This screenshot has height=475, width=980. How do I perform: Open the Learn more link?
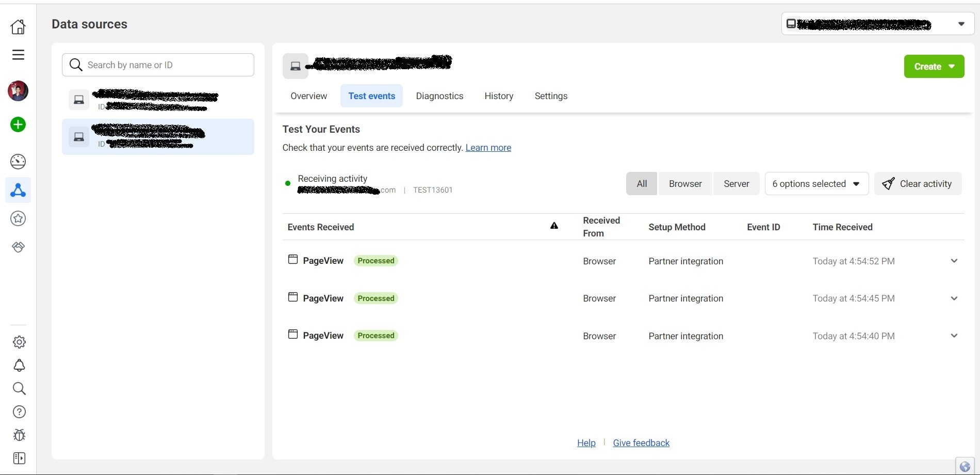coord(488,148)
